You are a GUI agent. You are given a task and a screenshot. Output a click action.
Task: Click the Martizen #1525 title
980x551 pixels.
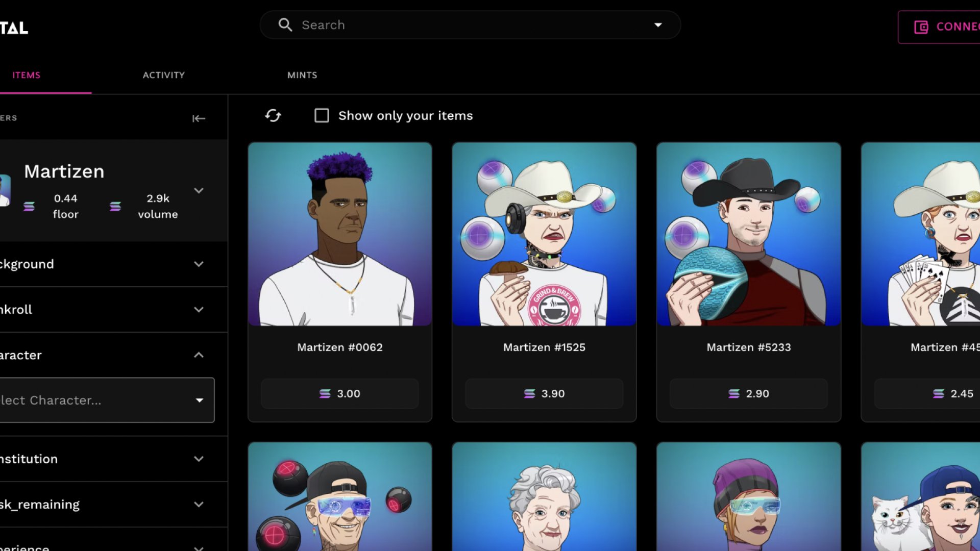[x=544, y=347]
